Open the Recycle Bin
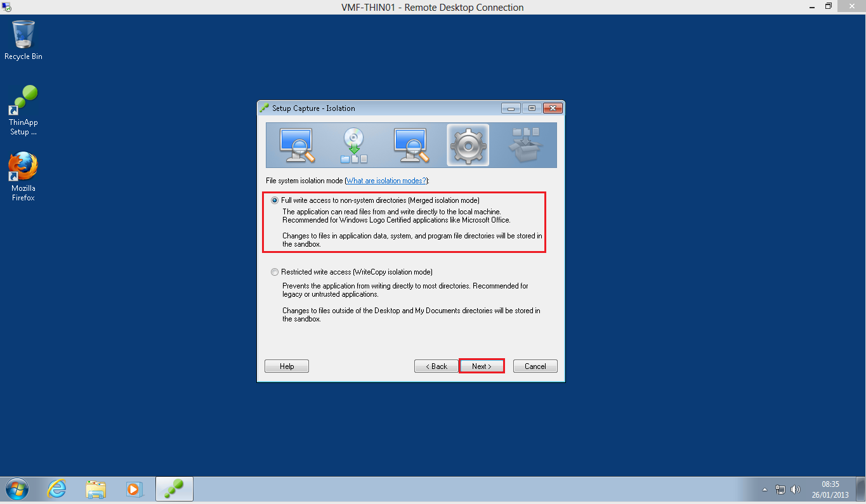 click(x=23, y=41)
